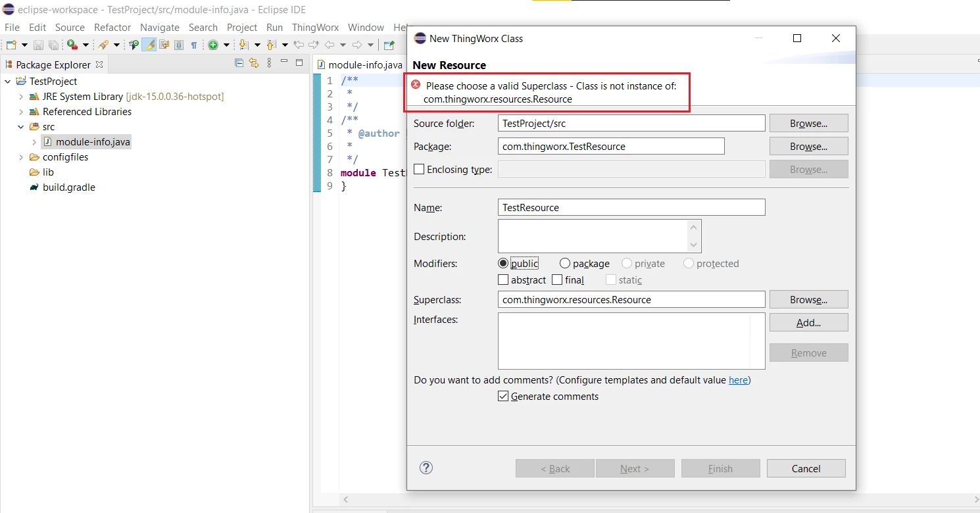
Task: Uncheck the Generate comments checkbox
Action: coord(503,396)
